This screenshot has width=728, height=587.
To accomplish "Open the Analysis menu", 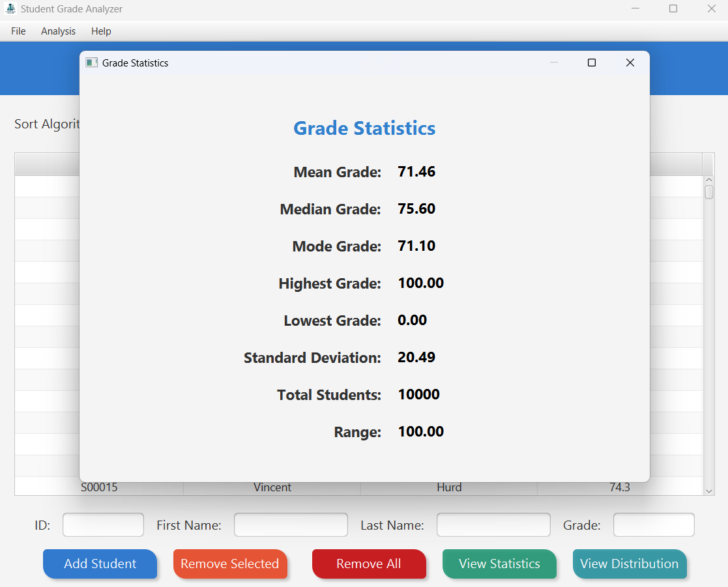I will pyautogui.click(x=58, y=31).
